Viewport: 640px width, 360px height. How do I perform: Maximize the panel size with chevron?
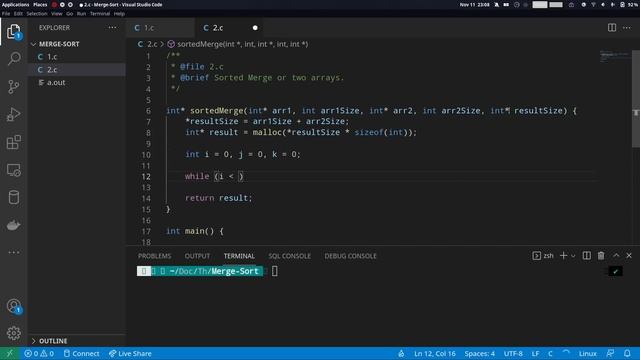(x=616, y=256)
